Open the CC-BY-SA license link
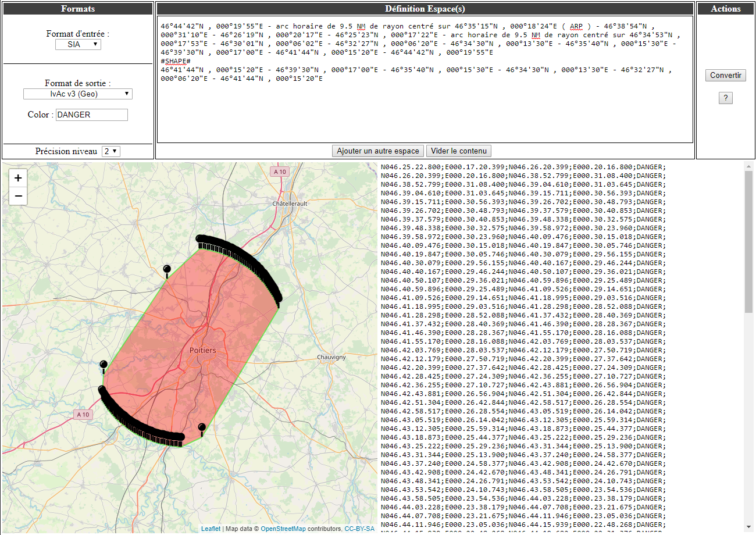The image size is (756, 535). [359, 529]
